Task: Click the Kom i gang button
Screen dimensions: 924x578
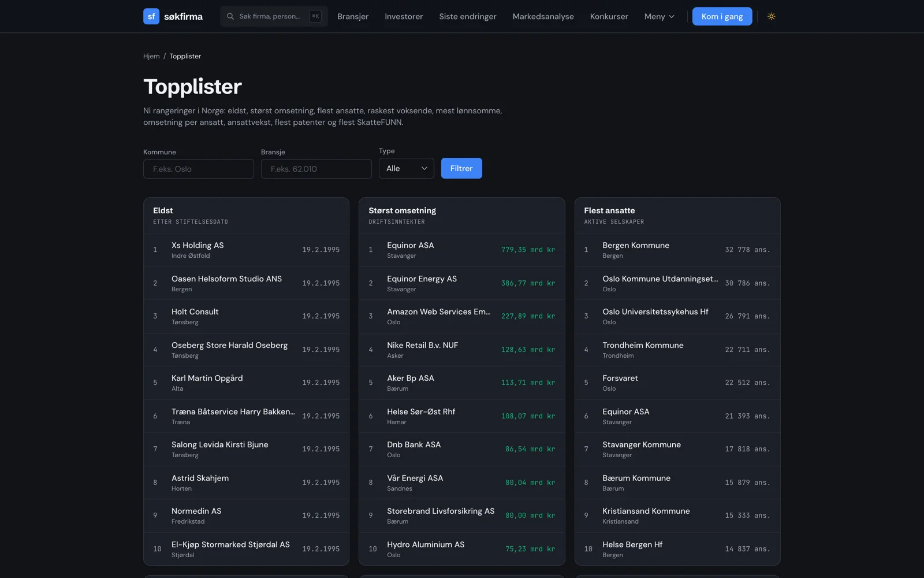Action: (x=722, y=16)
